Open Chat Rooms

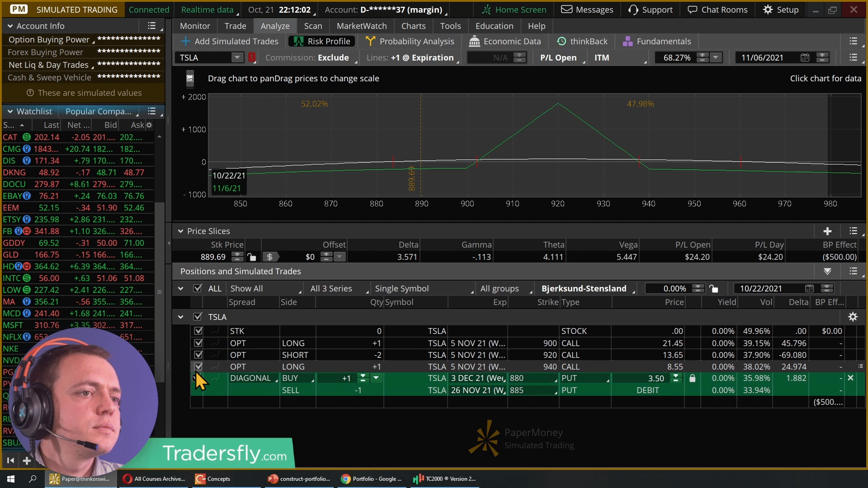pos(717,9)
